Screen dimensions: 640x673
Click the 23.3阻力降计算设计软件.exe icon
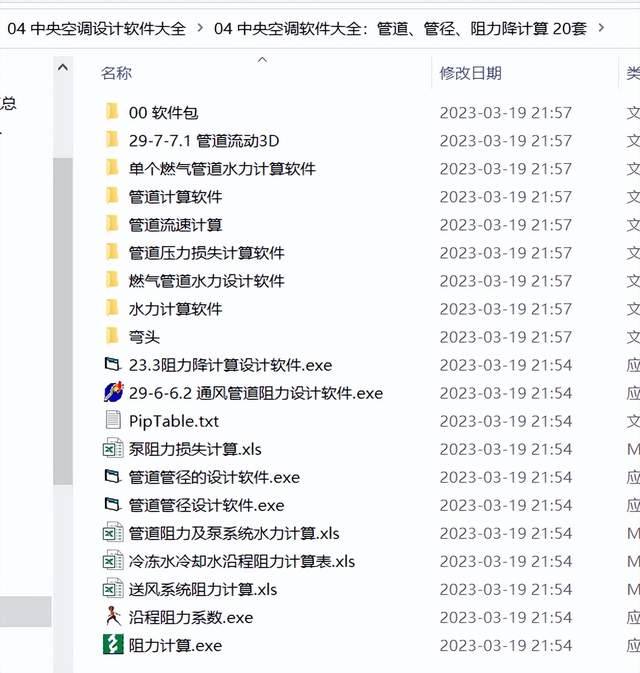pyautogui.click(x=113, y=364)
